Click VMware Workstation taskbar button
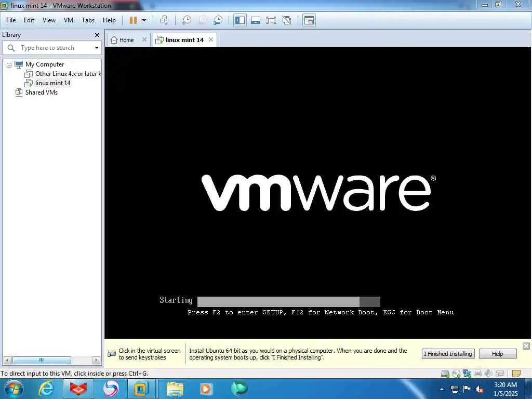Screen dimensions: 532x399 tap(142, 389)
